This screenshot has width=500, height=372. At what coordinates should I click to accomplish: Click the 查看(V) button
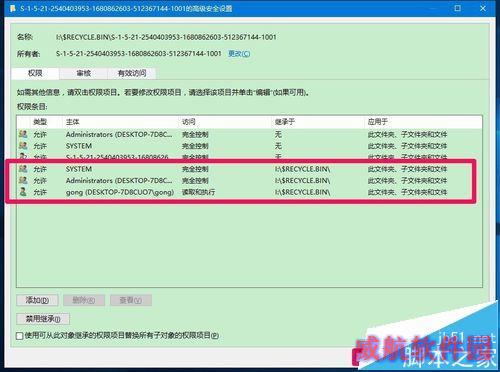tap(131, 300)
